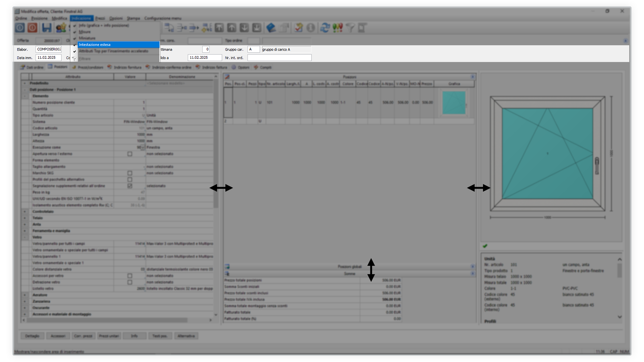
Task: Expand Ferramenta e maniglia section
Action: coord(25,231)
